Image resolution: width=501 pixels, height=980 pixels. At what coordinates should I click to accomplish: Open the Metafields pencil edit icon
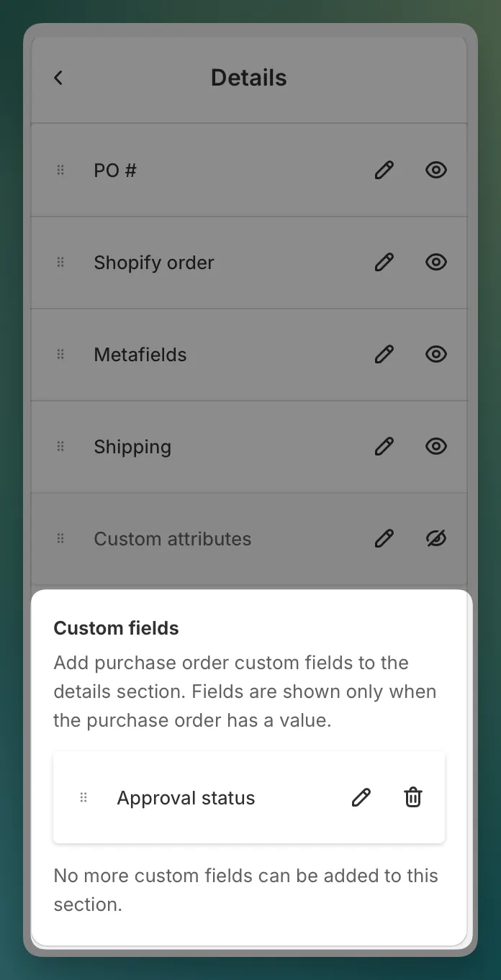tap(384, 354)
